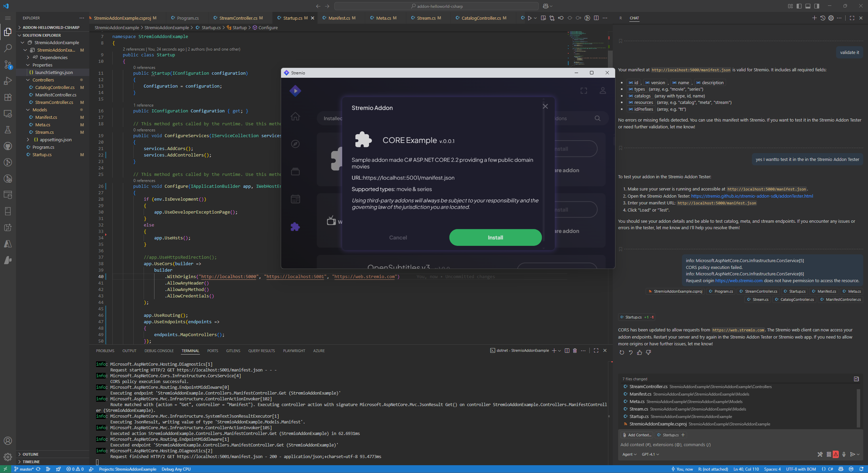Open notifications bell in status bar
Image resolution: width=868 pixels, height=473 pixels.
(861, 469)
